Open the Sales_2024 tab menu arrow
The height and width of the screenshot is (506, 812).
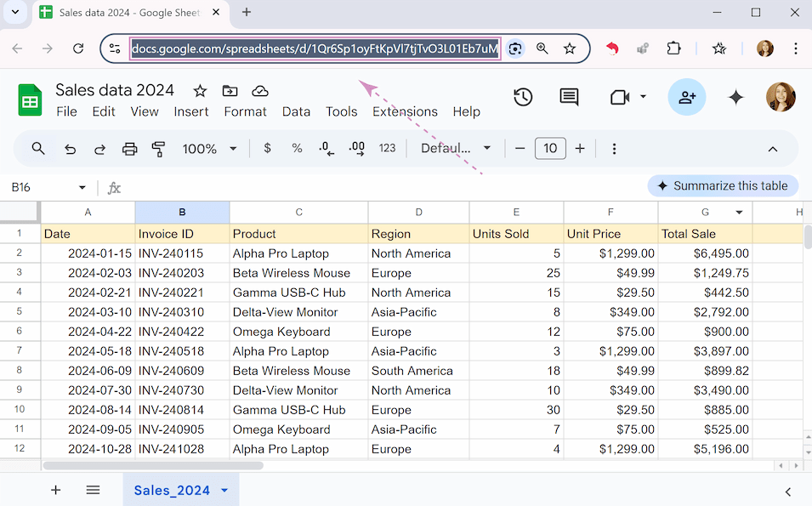224,491
